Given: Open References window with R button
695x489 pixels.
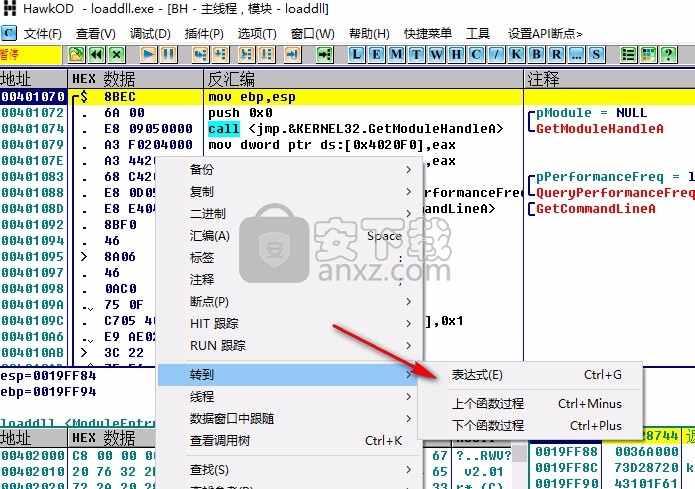Looking at the screenshot, I should [556, 55].
